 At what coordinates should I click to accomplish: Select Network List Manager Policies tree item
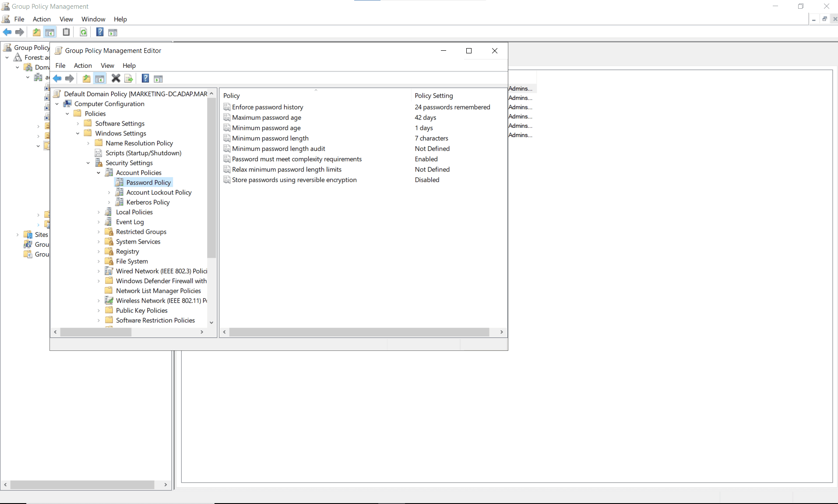tap(158, 290)
